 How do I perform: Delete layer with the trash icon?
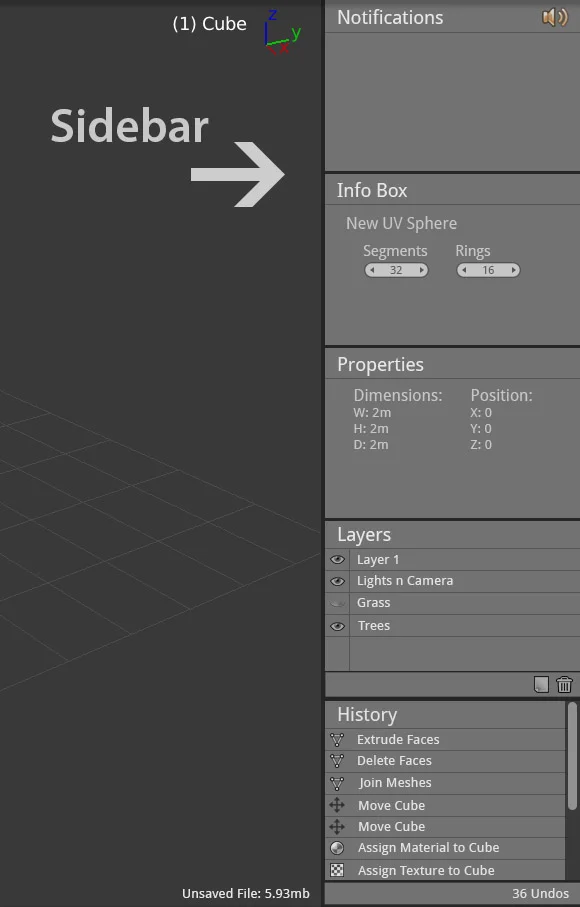[x=564, y=685]
